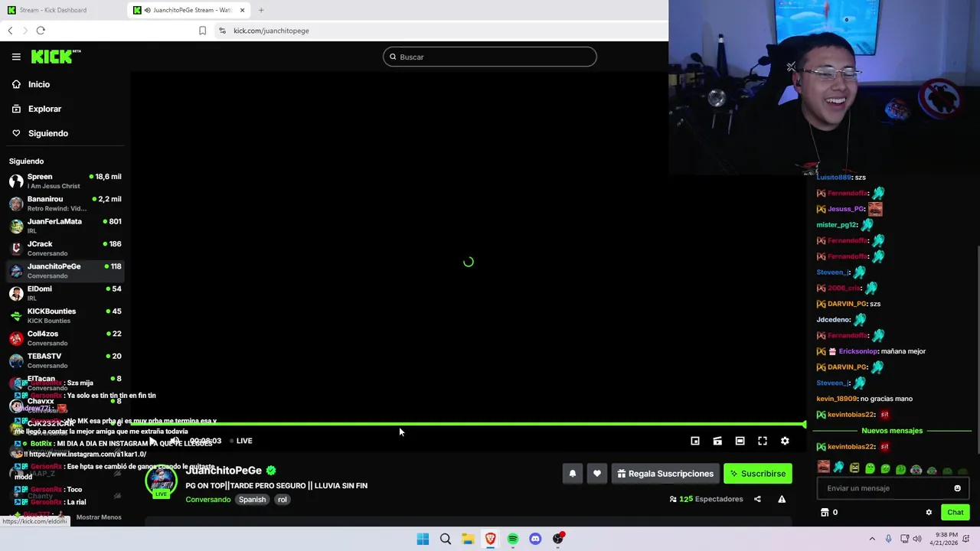
Task: Pick the waving hand quick emote
Action: coord(839,468)
